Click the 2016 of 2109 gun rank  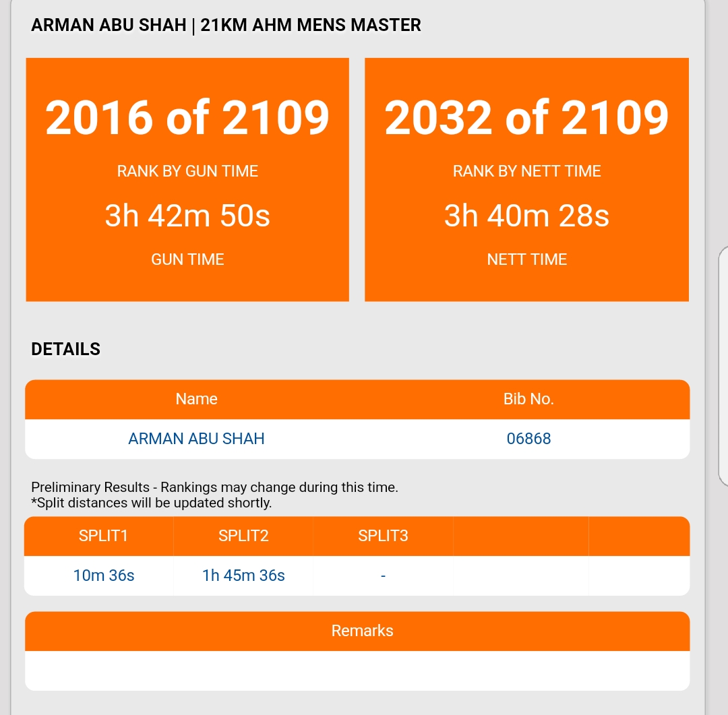[x=187, y=117]
